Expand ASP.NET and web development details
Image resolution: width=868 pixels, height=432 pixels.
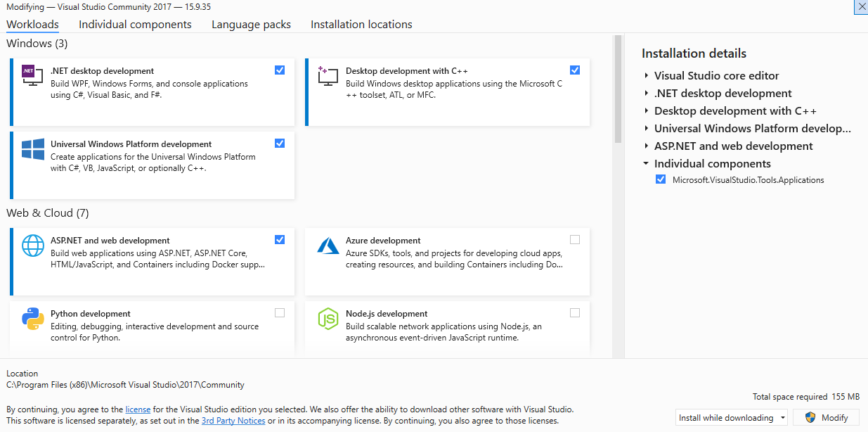[x=646, y=146]
